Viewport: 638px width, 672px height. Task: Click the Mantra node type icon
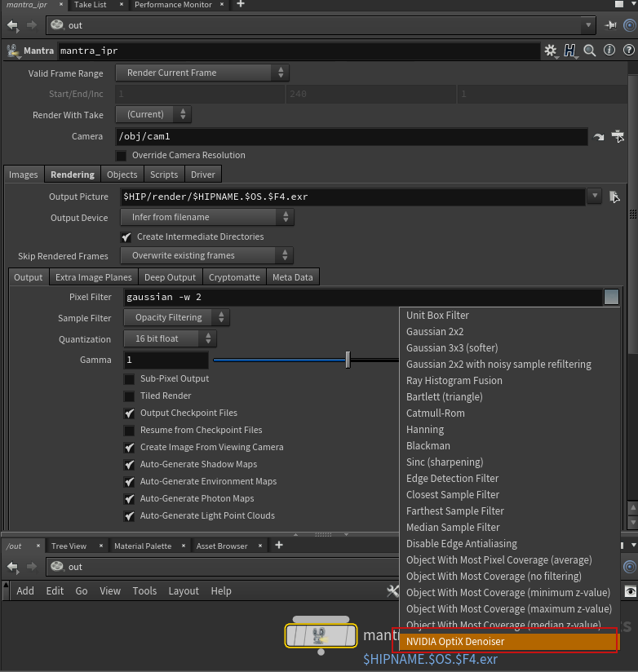pyautogui.click(x=13, y=51)
